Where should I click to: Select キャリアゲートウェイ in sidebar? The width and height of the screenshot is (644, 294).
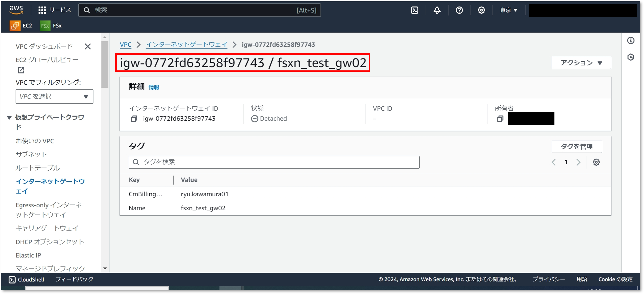pyautogui.click(x=47, y=228)
